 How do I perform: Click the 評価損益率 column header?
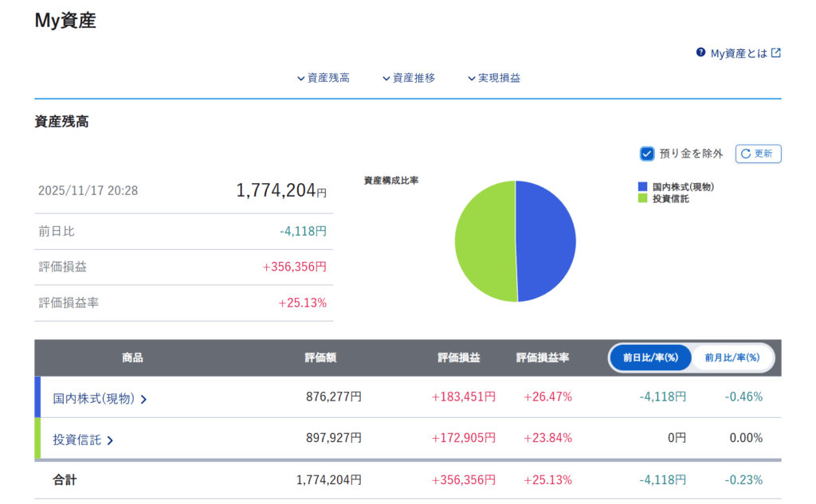point(542,357)
